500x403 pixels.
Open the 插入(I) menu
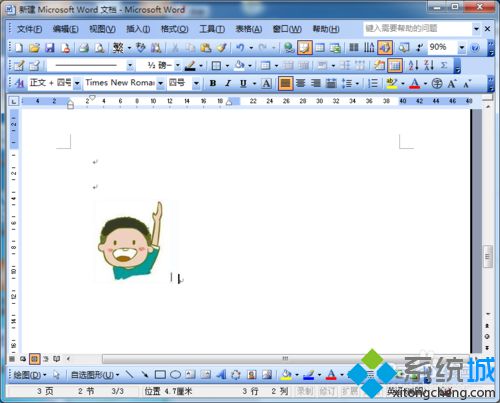[x=138, y=29]
